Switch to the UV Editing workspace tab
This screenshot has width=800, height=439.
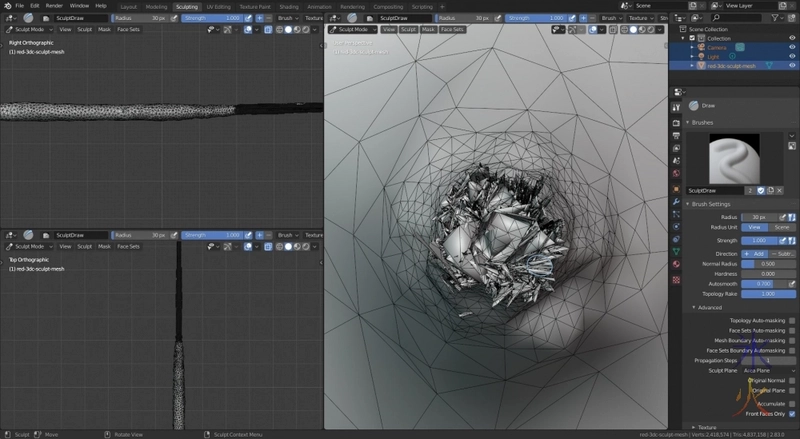tap(218, 7)
